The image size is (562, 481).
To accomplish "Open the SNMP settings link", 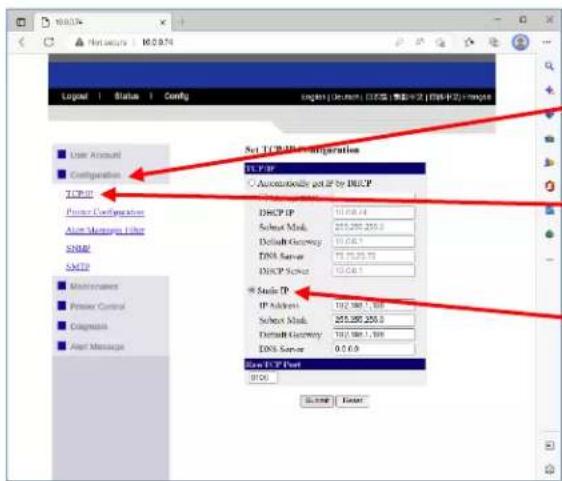I will coord(78,248).
